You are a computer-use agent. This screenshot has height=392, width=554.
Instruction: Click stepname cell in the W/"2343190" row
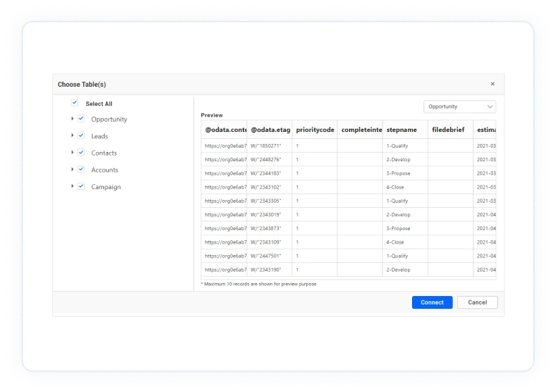point(405,269)
